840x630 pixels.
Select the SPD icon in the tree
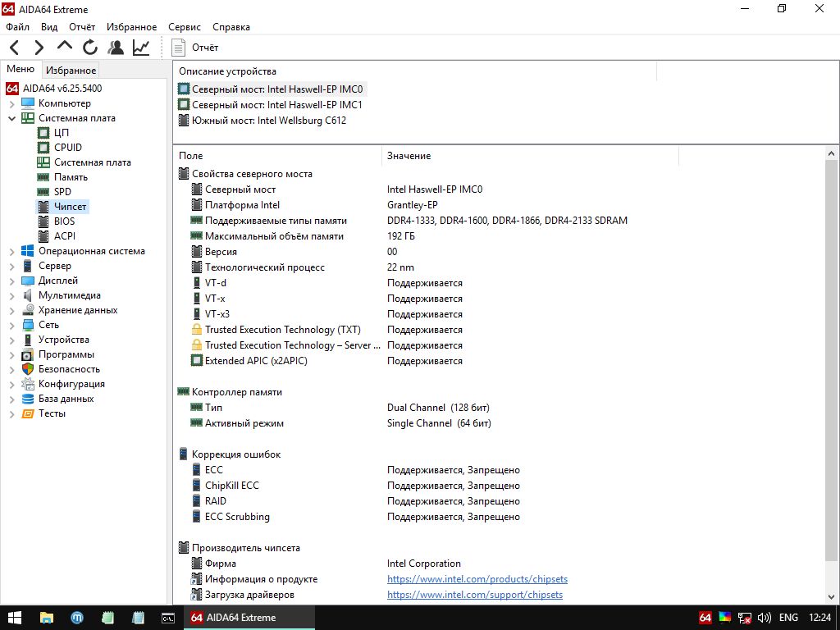(43, 192)
